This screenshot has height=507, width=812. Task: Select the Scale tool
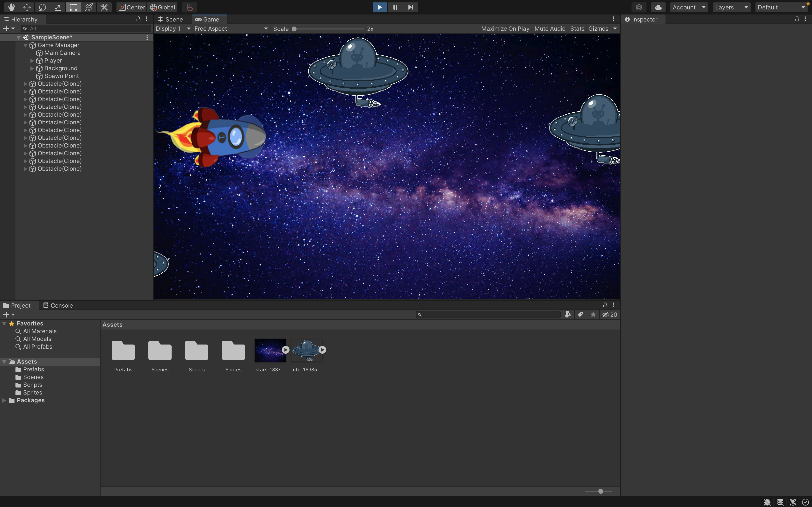[x=58, y=7]
